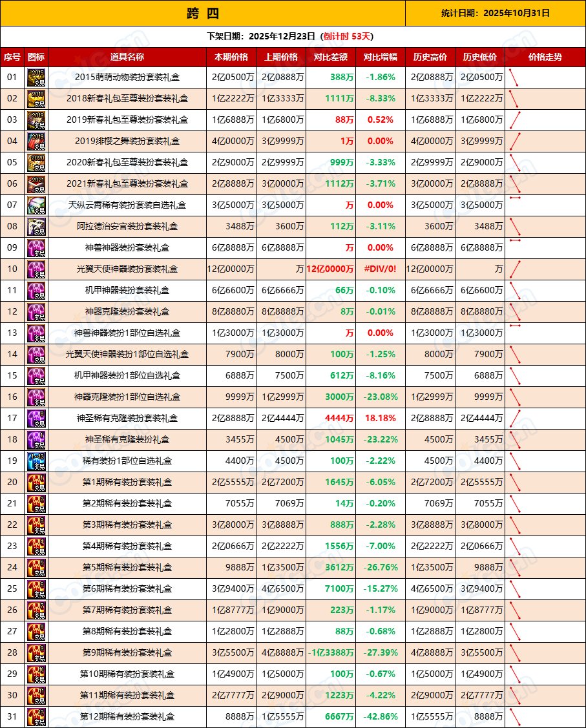Click the 第1期稀有装扮套装礼盒 icon

(36, 482)
